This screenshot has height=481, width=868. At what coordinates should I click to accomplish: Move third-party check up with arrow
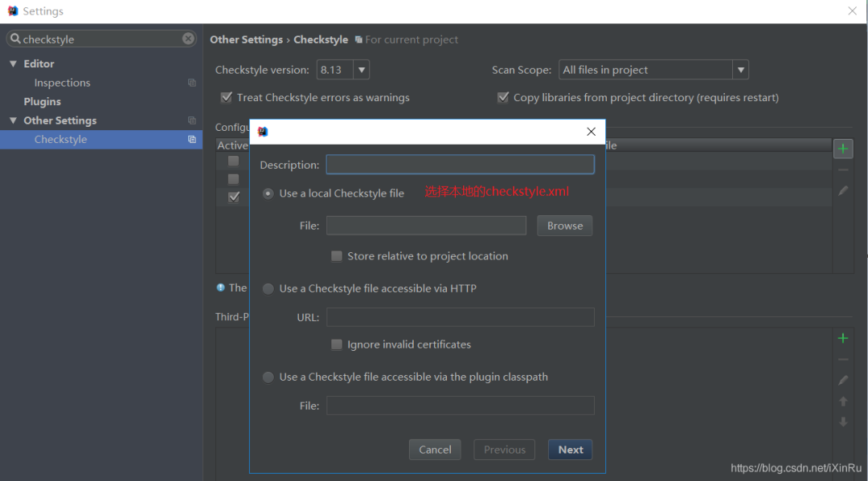[x=843, y=402]
